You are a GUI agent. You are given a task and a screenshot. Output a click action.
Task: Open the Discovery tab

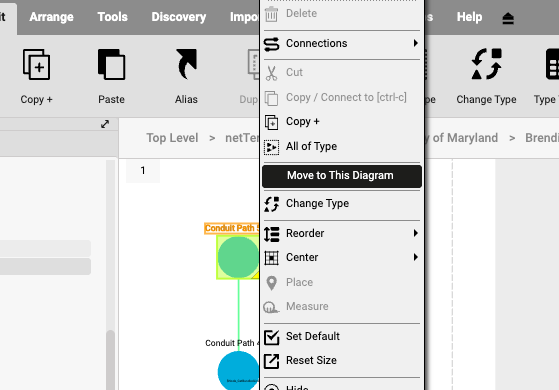(x=179, y=17)
